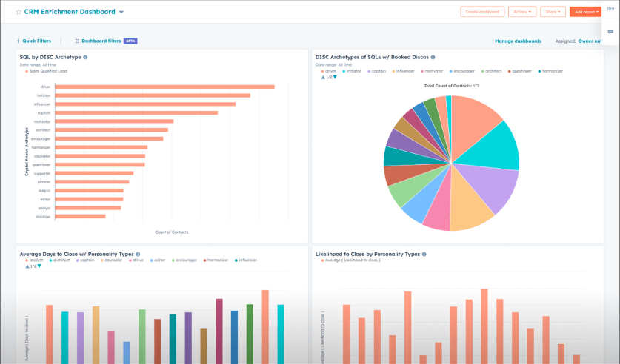This screenshot has height=364, width=620.
Task: Click the 'captain' y-axis label in SQL chart
Action: click(44, 113)
